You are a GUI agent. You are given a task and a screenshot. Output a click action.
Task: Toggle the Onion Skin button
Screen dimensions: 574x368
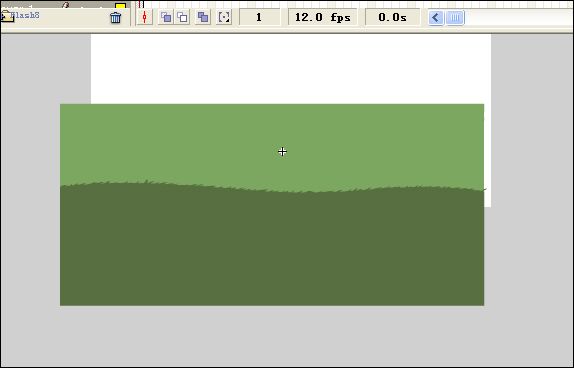point(166,17)
